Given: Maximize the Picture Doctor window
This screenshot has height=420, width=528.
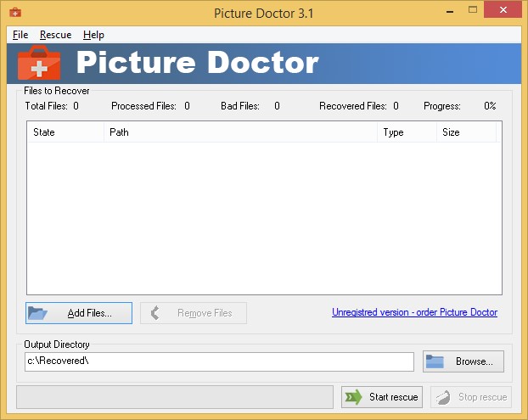Looking at the screenshot, I should point(473,10).
